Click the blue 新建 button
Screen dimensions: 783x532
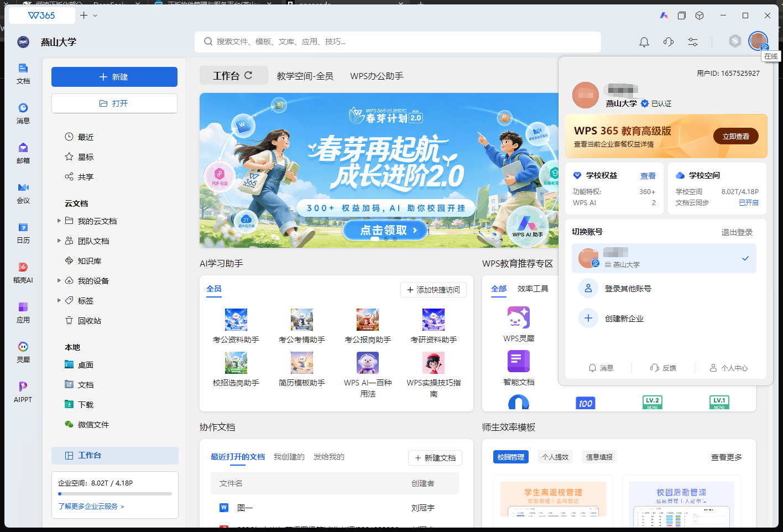point(114,77)
